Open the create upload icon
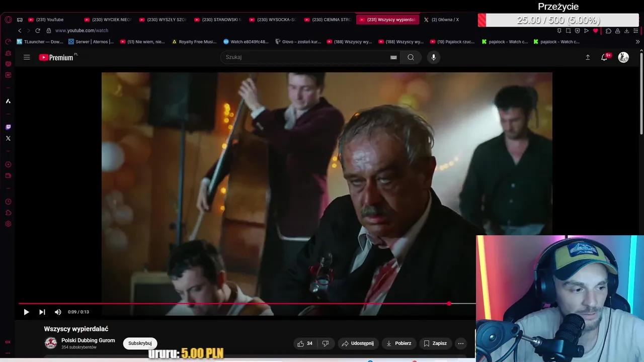This screenshot has width=644, height=362. (x=587, y=57)
